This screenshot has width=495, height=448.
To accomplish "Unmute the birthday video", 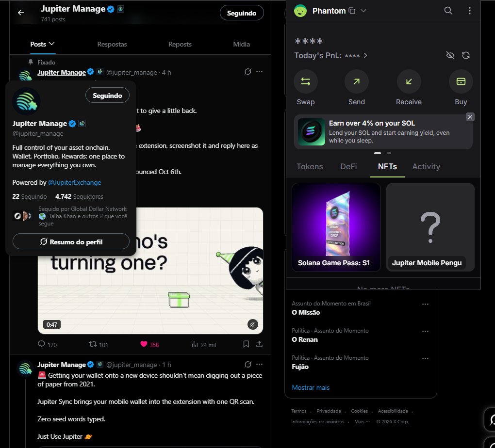I will [252, 324].
